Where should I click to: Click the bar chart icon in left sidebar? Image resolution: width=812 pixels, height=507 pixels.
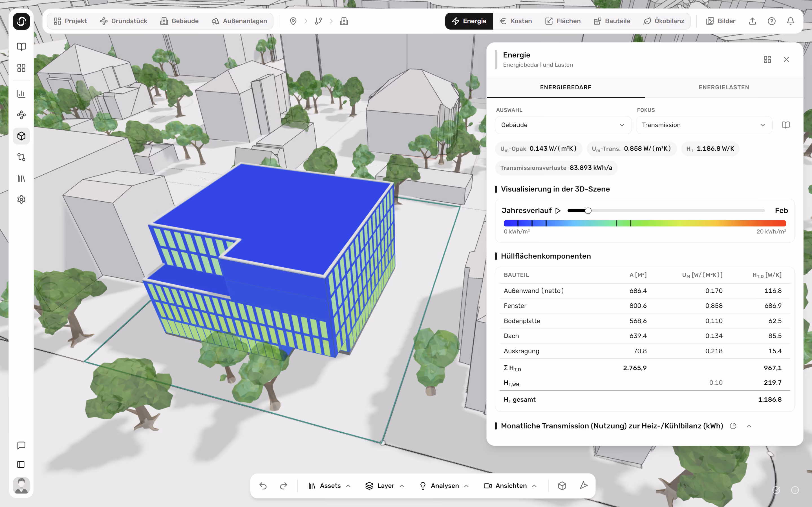21,94
